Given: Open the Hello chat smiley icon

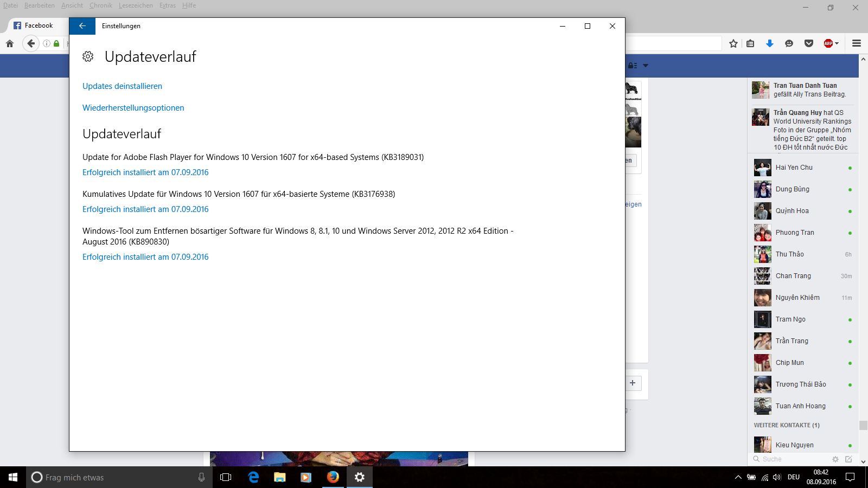Looking at the screenshot, I should tap(789, 43).
